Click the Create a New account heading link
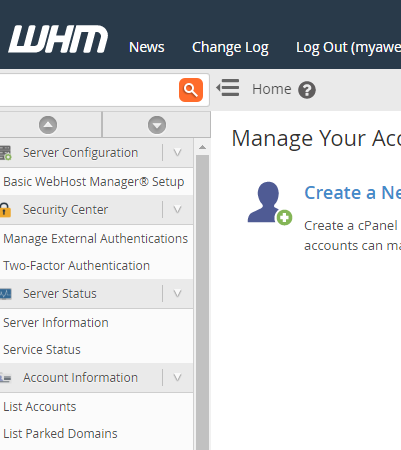Viewport: 401px width, 450px height. click(353, 193)
